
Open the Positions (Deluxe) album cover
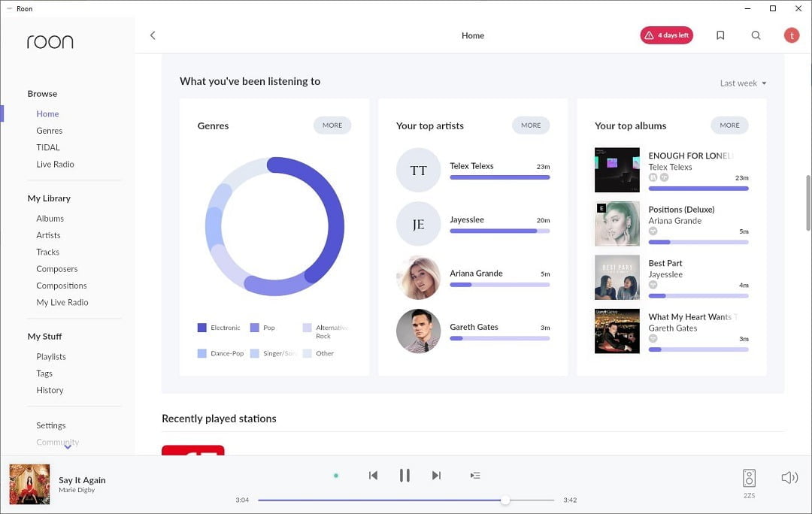617,224
